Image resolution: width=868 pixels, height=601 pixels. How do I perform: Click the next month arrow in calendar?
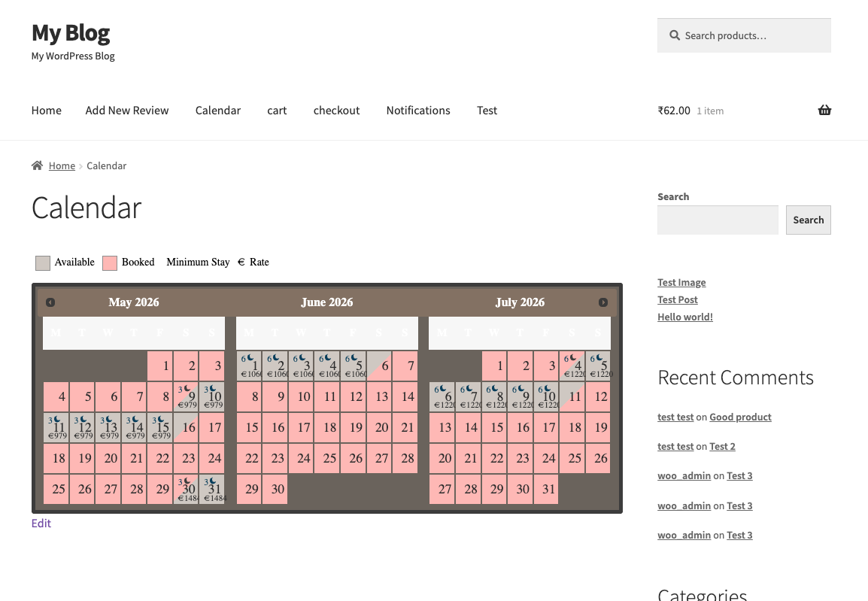603,302
